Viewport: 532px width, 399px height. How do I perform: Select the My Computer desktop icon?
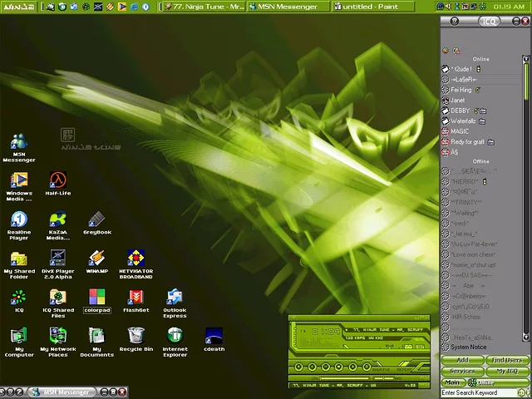[19, 342]
